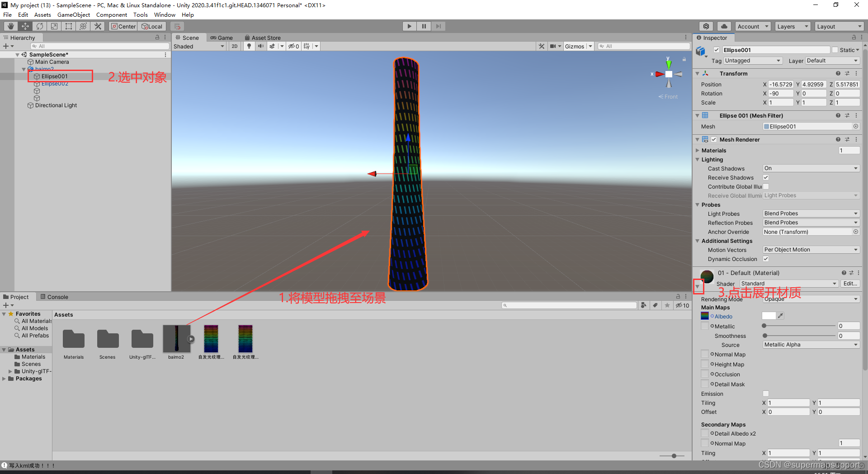Open the Rendering Mode dropdown

pyautogui.click(x=811, y=299)
